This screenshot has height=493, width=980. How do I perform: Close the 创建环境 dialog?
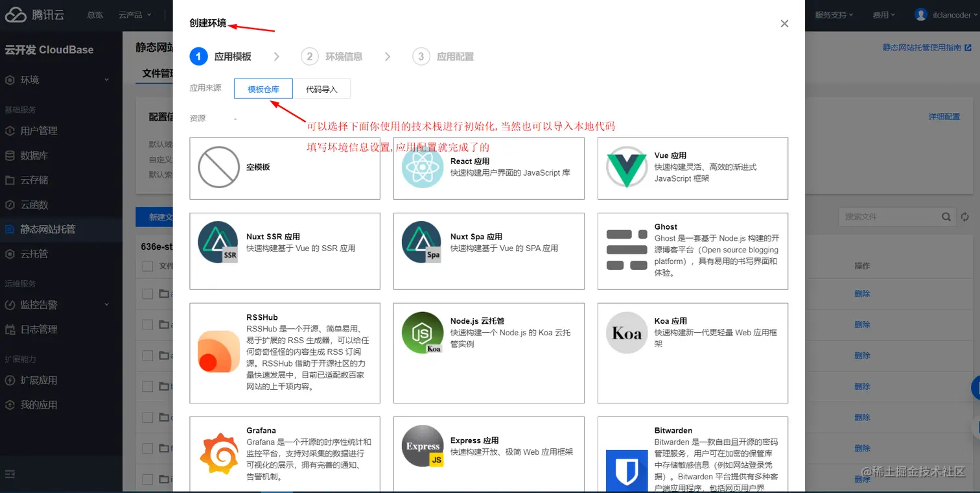(x=784, y=23)
